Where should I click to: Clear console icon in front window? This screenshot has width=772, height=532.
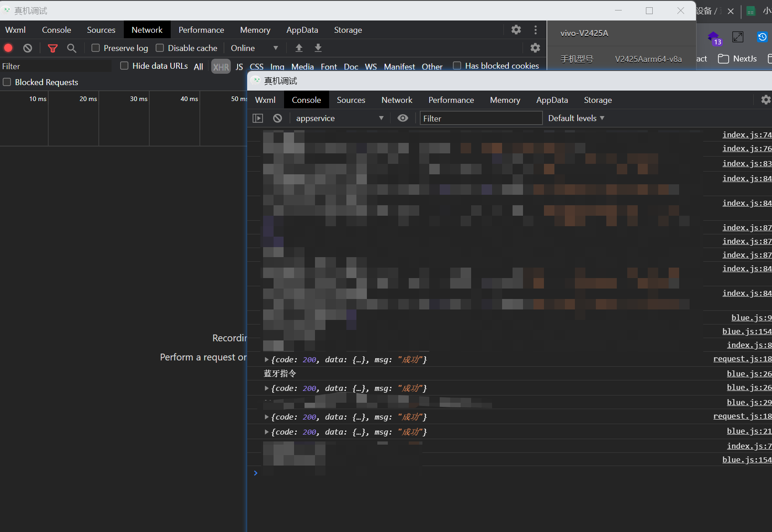[x=278, y=118]
